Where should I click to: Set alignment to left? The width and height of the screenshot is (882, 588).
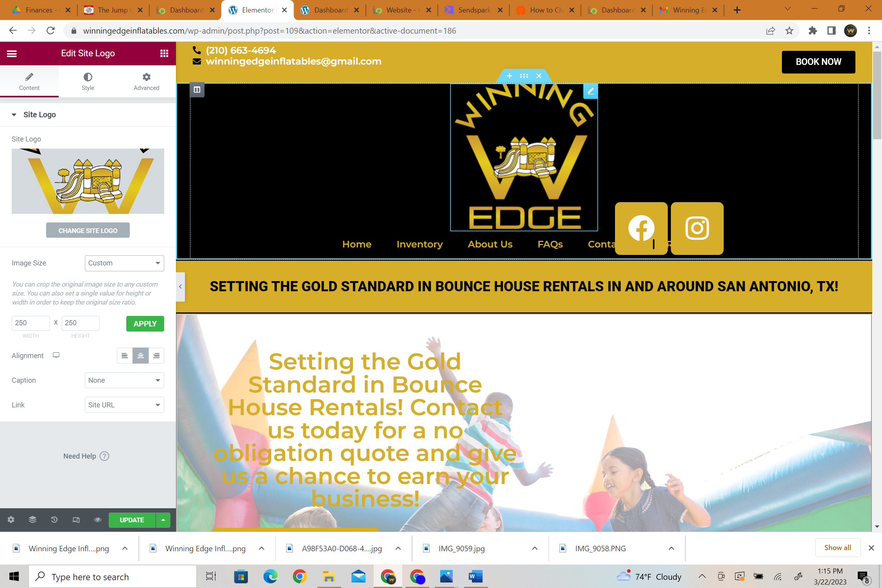(125, 355)
